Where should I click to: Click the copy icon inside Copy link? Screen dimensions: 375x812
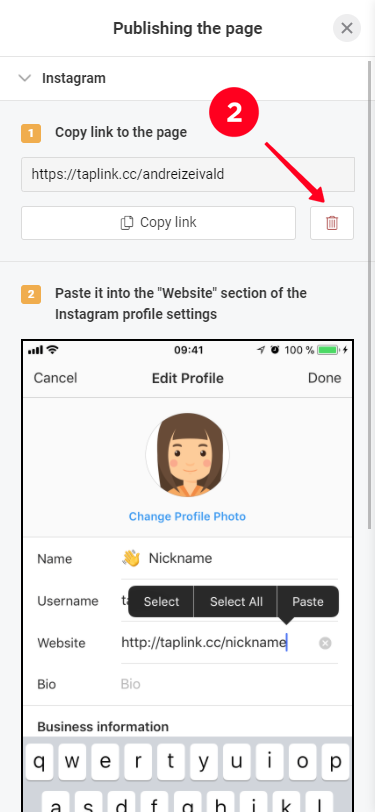tap(127, 223)
